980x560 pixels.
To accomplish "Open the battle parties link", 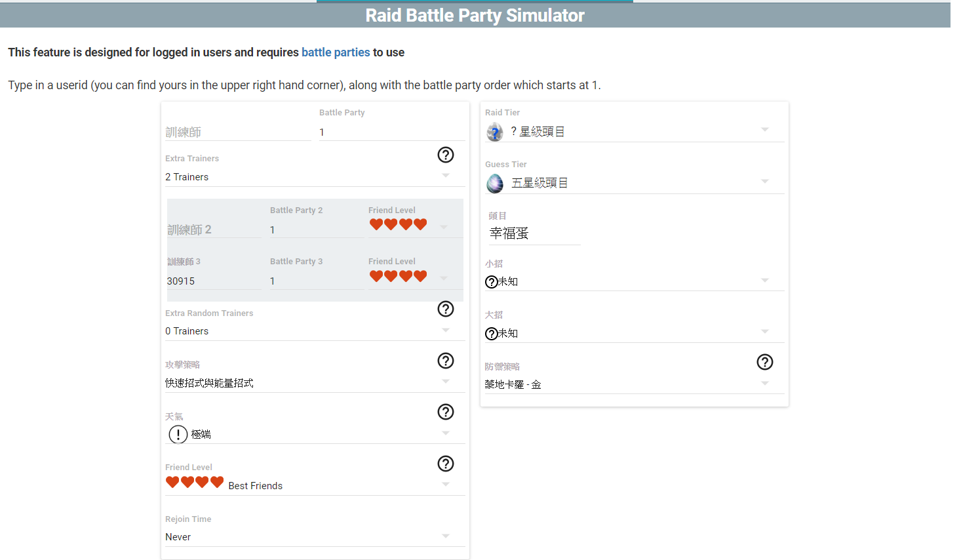I will (x=336, y=52).
